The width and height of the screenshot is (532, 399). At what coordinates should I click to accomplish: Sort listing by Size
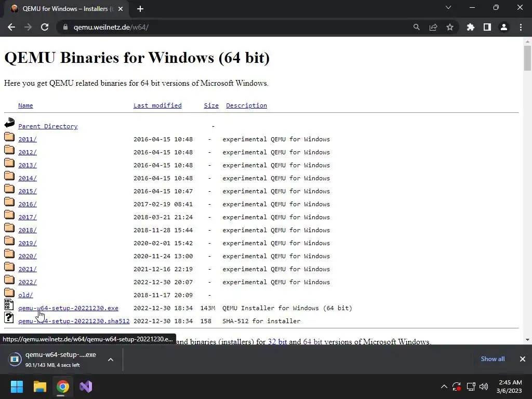[x=211, y=105]
